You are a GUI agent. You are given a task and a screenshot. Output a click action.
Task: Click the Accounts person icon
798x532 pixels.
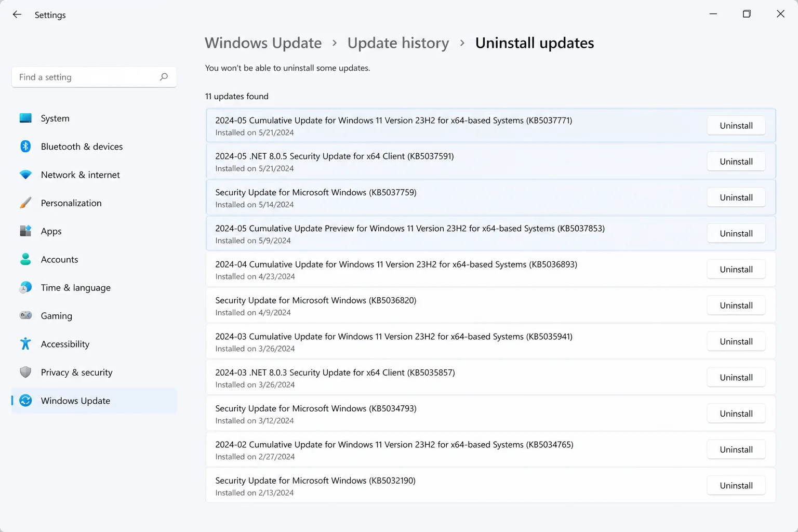click(x=25, y=259)
